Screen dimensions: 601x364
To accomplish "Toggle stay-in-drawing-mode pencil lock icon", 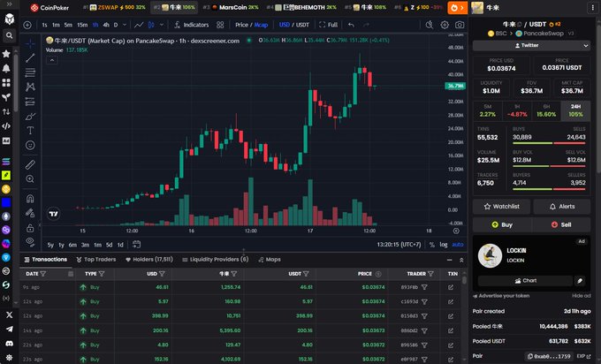I will pos(30,213).
